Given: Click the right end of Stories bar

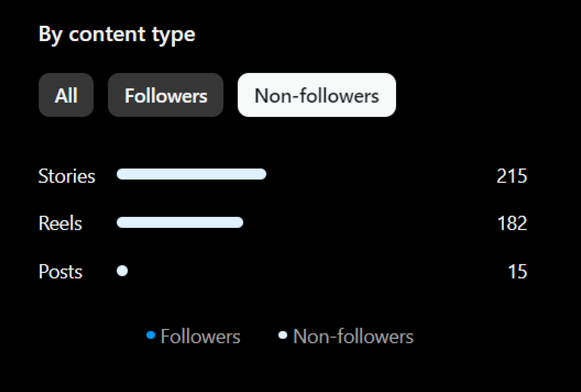Looking at the screenshot, I should [262, 174].
